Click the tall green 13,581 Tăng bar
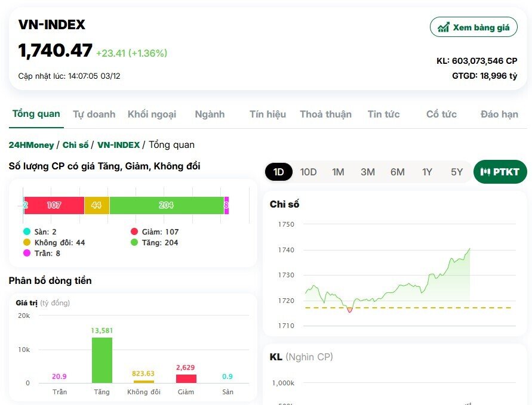The height and width of the screenshot is (405, 532). pyautogui.click(x=102, y=360)
